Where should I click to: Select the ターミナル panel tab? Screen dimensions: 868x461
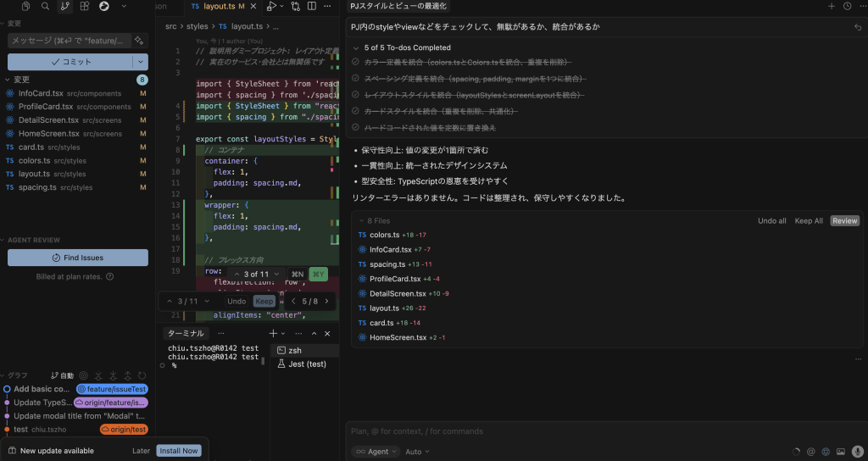tap(185, 334)
